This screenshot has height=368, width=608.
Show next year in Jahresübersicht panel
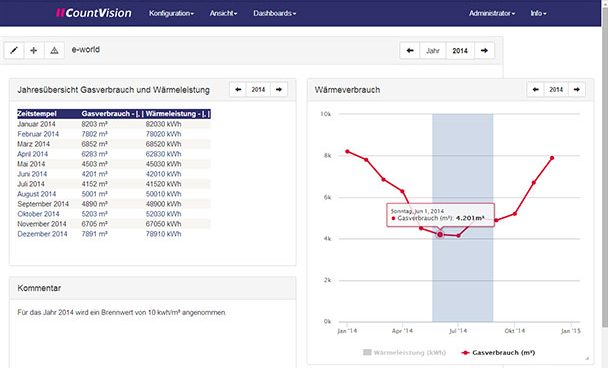click(x=279, y=90)
